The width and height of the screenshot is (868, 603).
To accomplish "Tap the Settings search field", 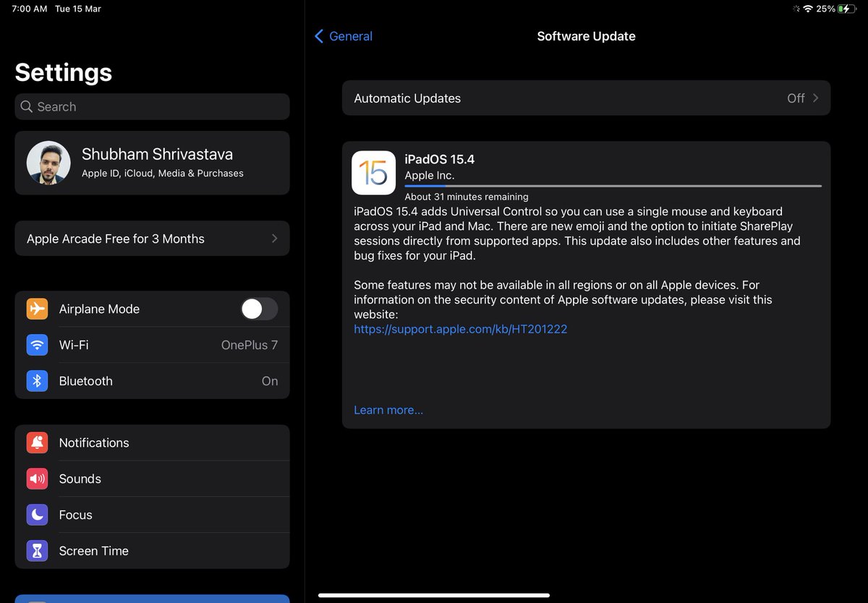I will click(152, 106).
